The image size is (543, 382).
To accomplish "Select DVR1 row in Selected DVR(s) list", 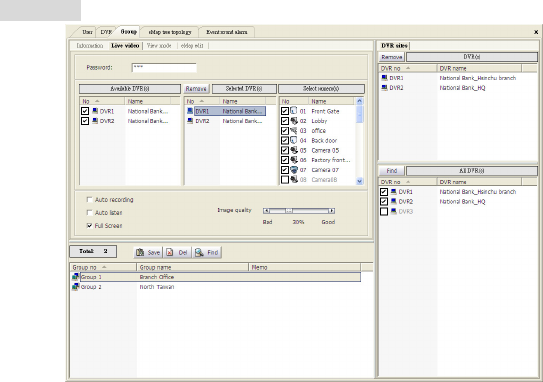I will 226,111.
